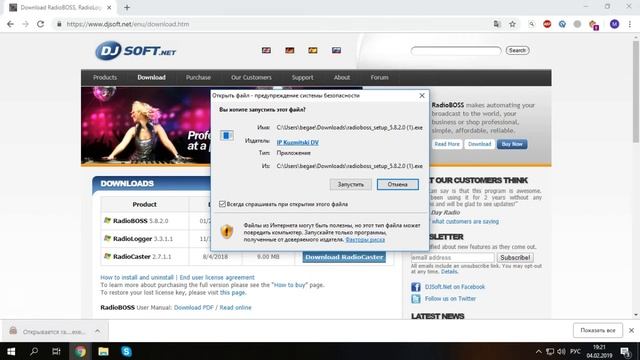
Task: Open the Download menu item
Action: click(x=151, y=77)
